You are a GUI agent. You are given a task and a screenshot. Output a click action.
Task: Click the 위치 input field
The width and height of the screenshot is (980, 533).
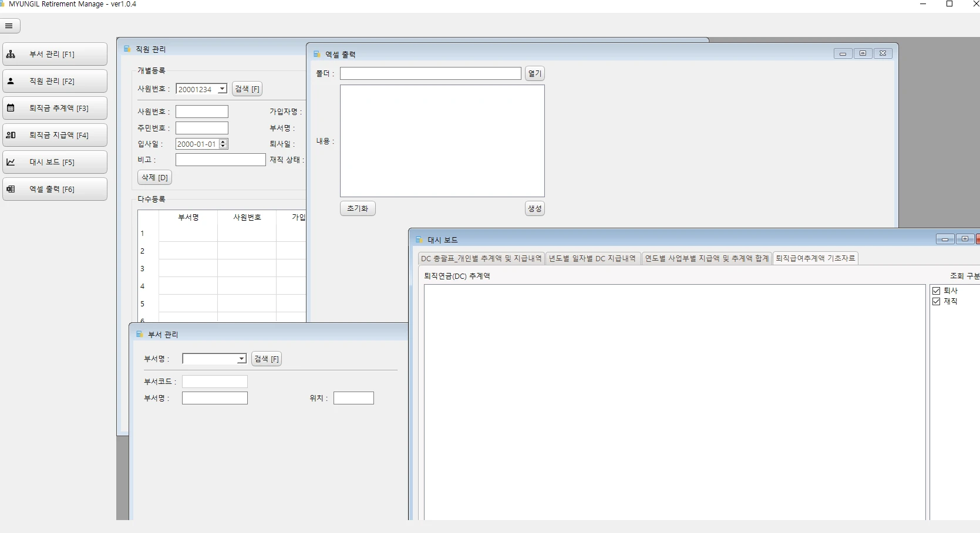(x=353, y=398)
